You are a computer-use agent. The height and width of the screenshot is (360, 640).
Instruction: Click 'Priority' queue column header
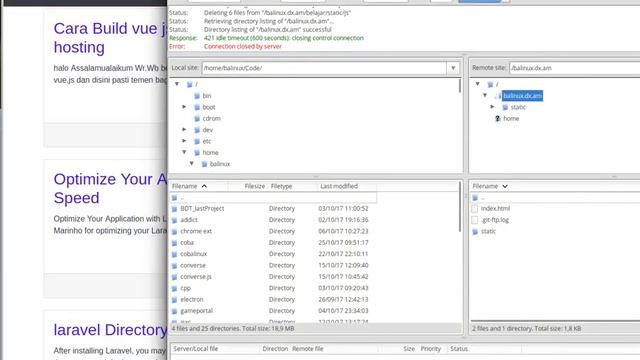click(x=431, y=349)
